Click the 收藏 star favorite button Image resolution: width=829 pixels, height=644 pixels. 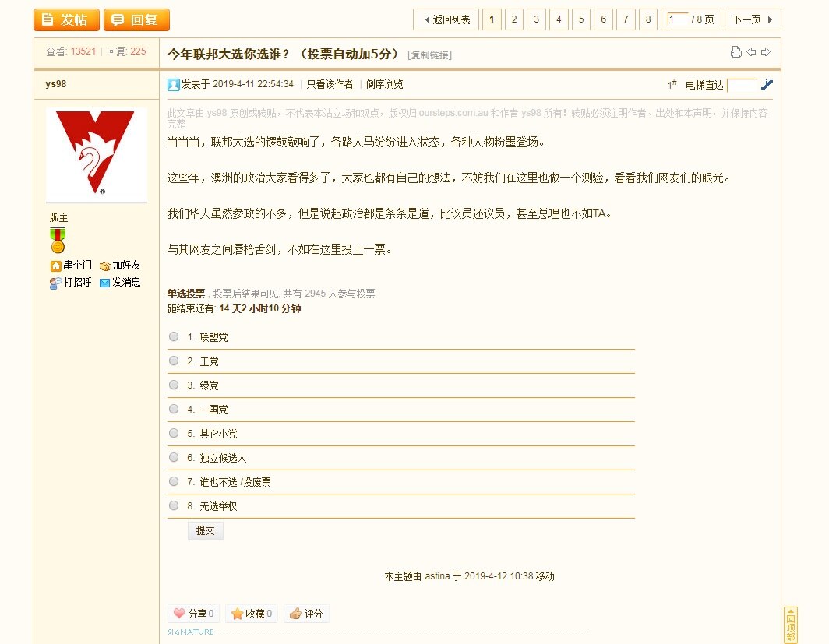pyautogui.click(x=252, y=614)
